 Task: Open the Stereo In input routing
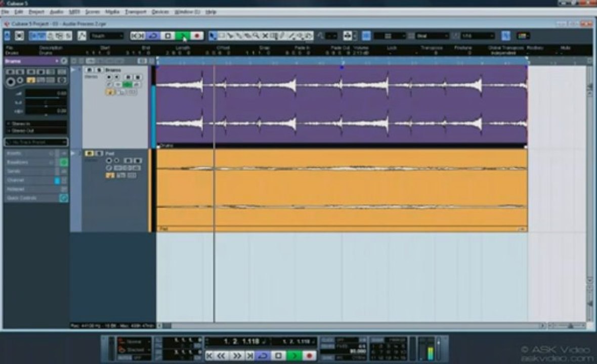click(x=36, y=124)
